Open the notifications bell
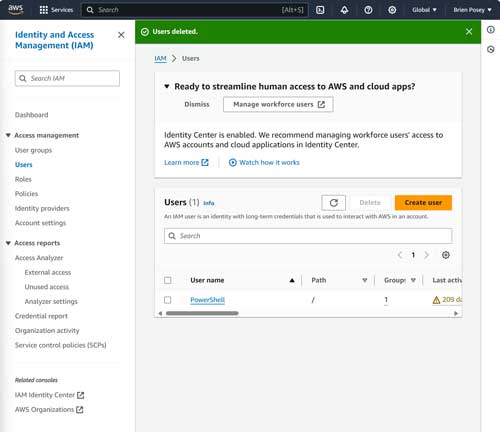This screenshot has width=500, height=432. point(344,10)
